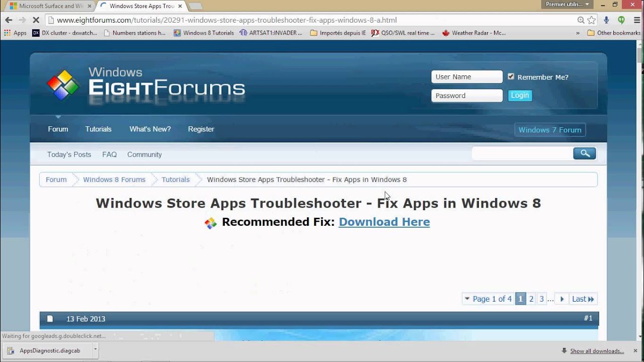This screenshot has height=362, width=644.
Task: Jump to Last page
Action: point(583,299)
